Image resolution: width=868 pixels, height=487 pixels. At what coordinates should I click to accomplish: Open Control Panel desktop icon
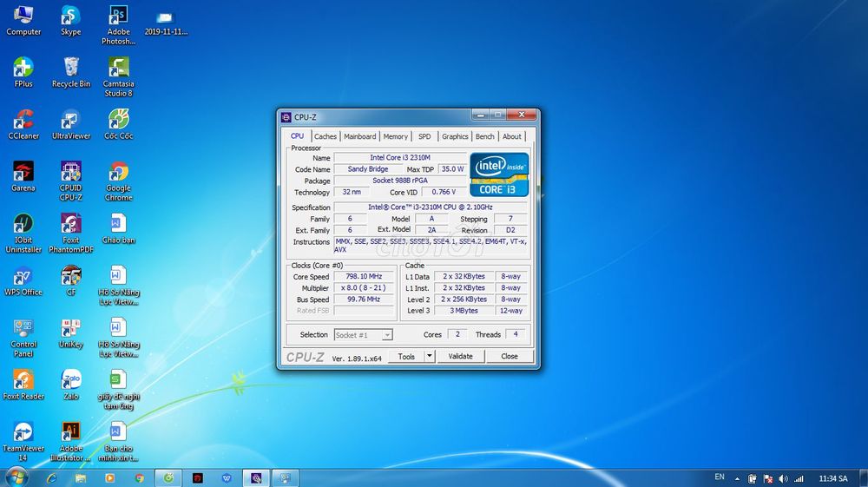point(23,338)
